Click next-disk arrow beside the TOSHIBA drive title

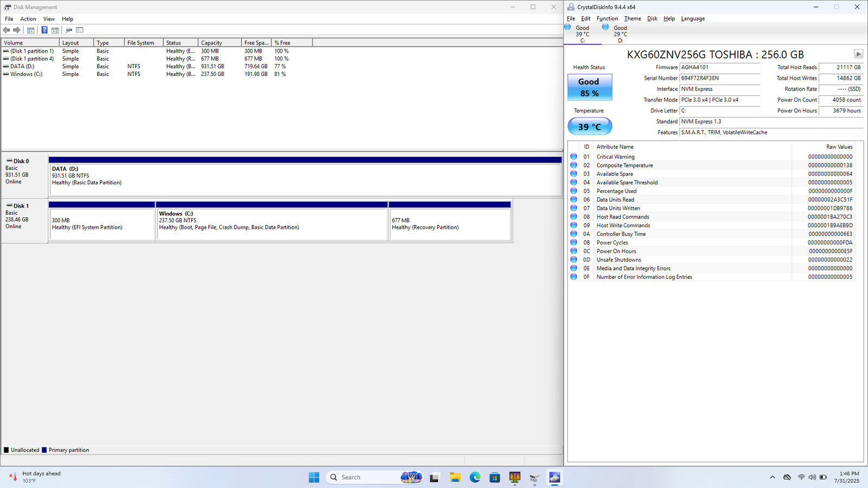(858, 54)
